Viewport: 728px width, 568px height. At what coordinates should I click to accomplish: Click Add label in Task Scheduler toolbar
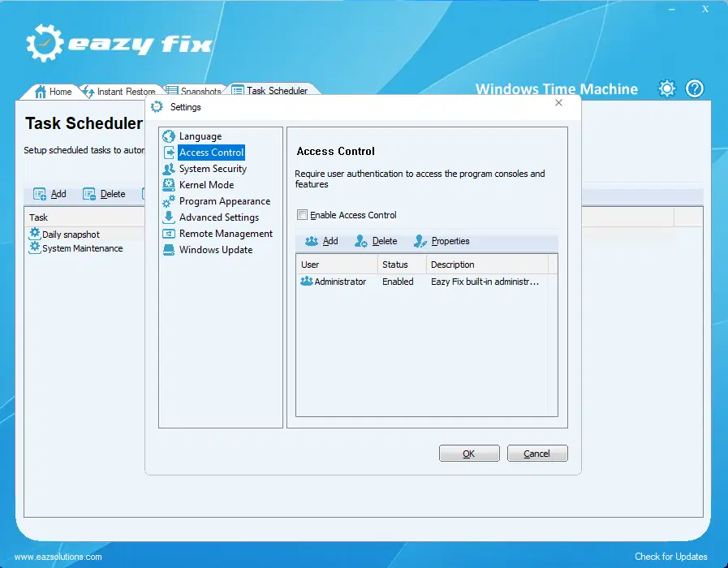[58, 194]
